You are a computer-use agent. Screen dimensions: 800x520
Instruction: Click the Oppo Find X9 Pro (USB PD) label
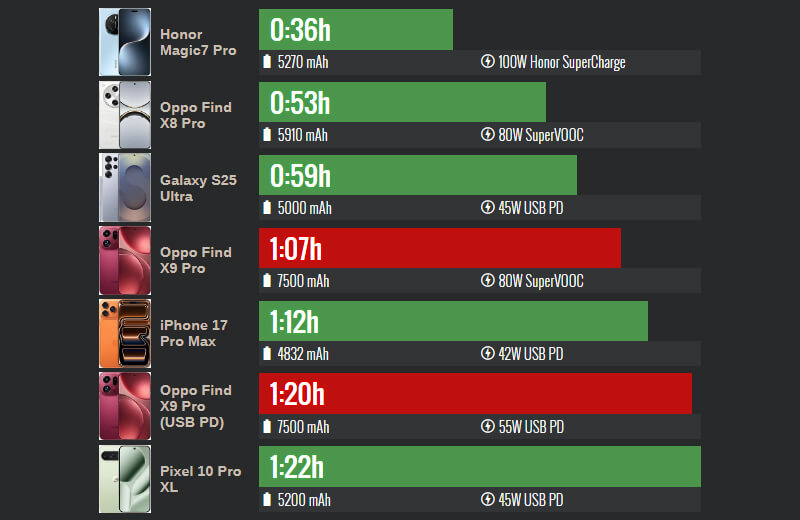pos(196,406)
